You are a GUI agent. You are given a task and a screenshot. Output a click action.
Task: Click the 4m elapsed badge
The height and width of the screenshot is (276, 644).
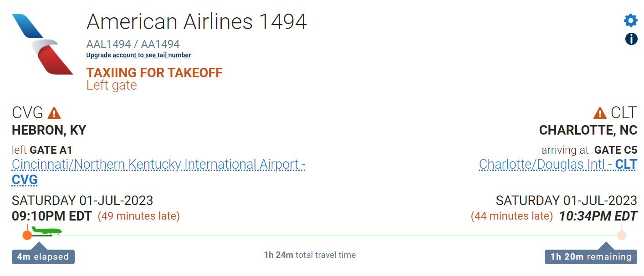click(43, 257)
